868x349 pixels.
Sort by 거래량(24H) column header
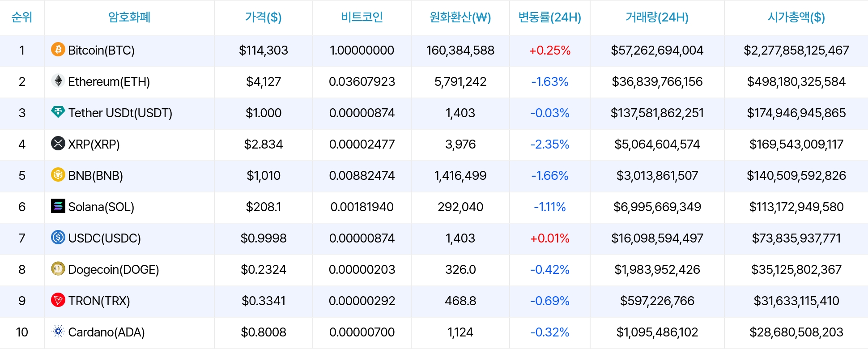point(657,17)
